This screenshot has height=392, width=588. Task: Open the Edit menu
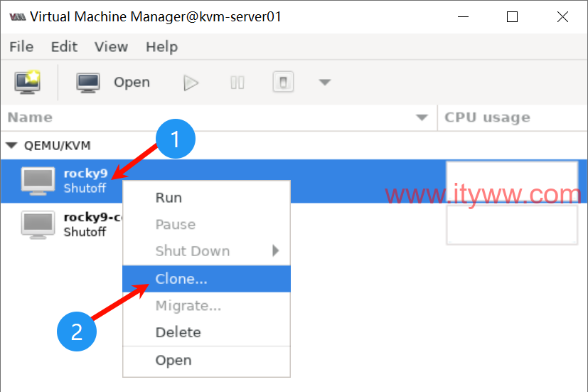point(64,47)
